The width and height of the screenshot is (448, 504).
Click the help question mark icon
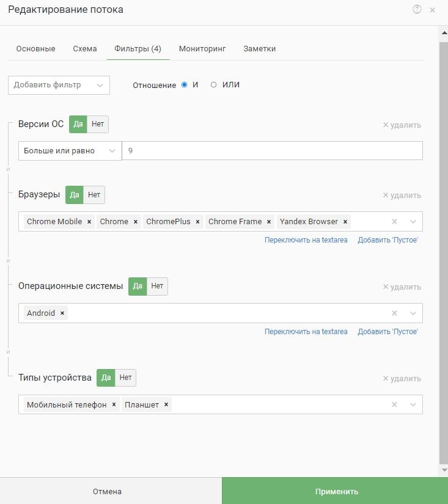coord(417,9)
